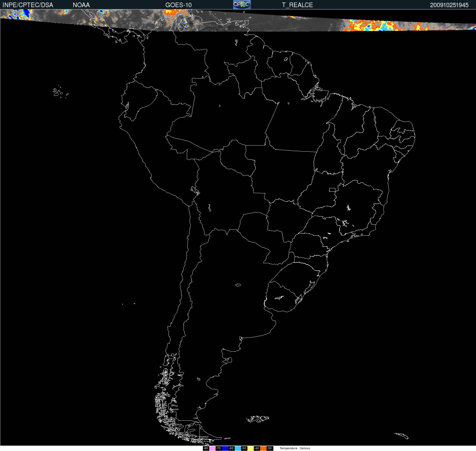Viewport: 476px width, 451px height.
Task: Click the Temperatura Celsius legend caption
Action: click(x=295, y=448)
